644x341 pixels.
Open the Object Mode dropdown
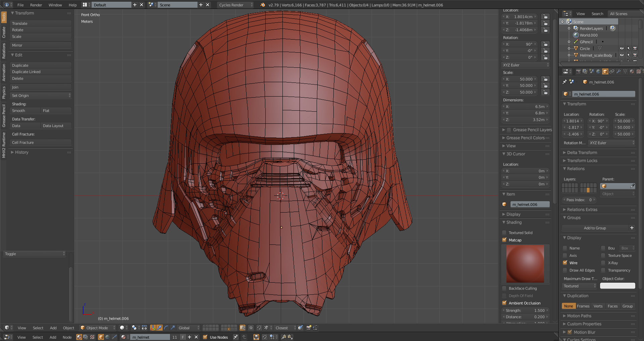pos(98,328)
